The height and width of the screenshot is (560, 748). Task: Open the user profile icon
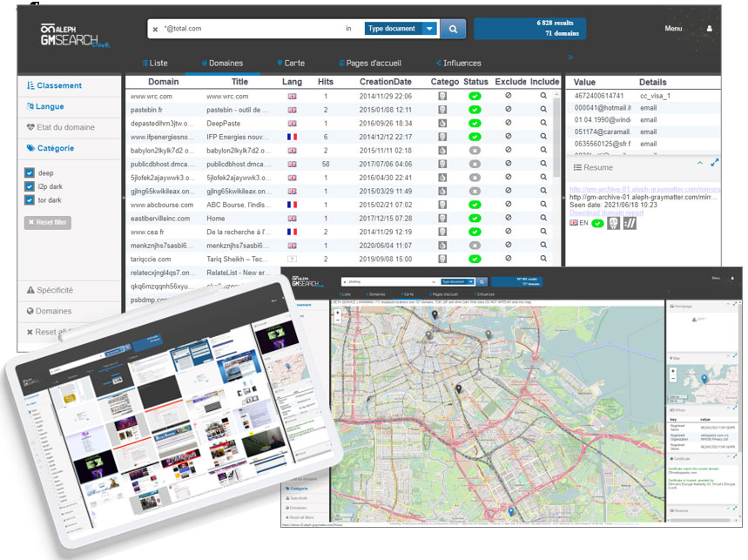coord(709,29)
